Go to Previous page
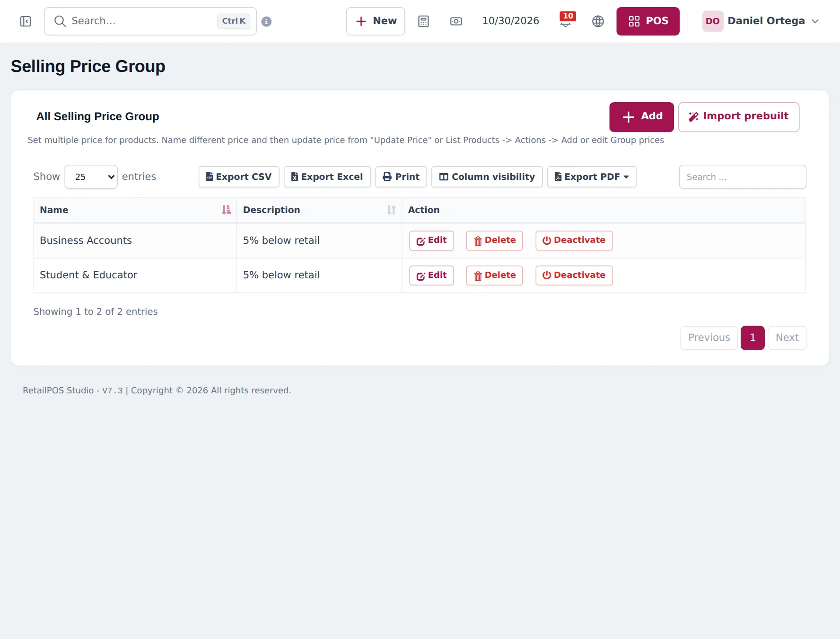The image size is (840, 639). [x=709, y=337]
